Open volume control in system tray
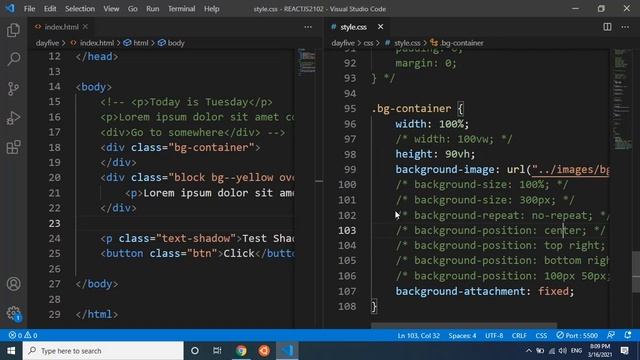The image size is (640, 360). pos(563,351)
